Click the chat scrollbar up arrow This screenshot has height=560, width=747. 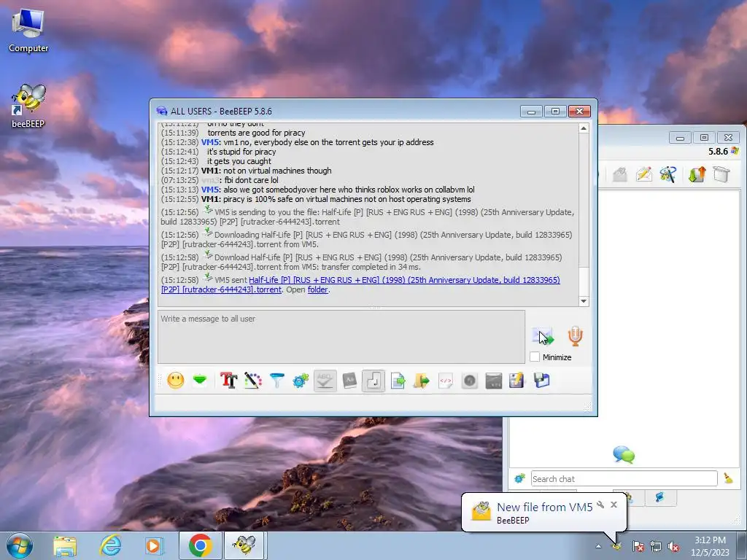[584, 128]
